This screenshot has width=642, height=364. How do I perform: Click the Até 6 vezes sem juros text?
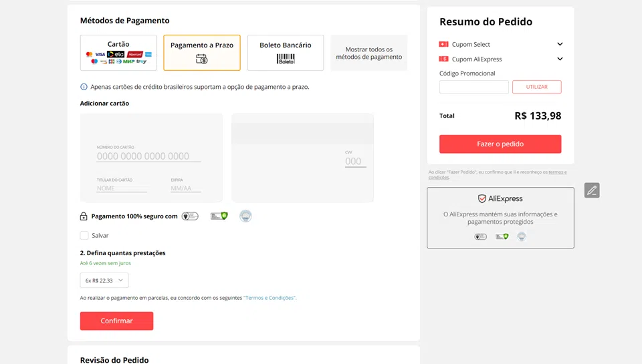coord(106,263)
